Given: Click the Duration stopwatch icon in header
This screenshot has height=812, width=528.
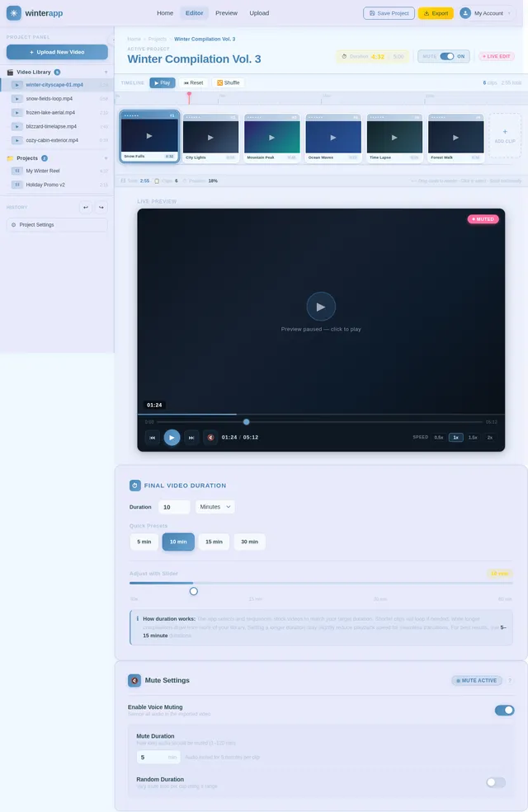Looking at the screenshot, I should pos(344,56).
